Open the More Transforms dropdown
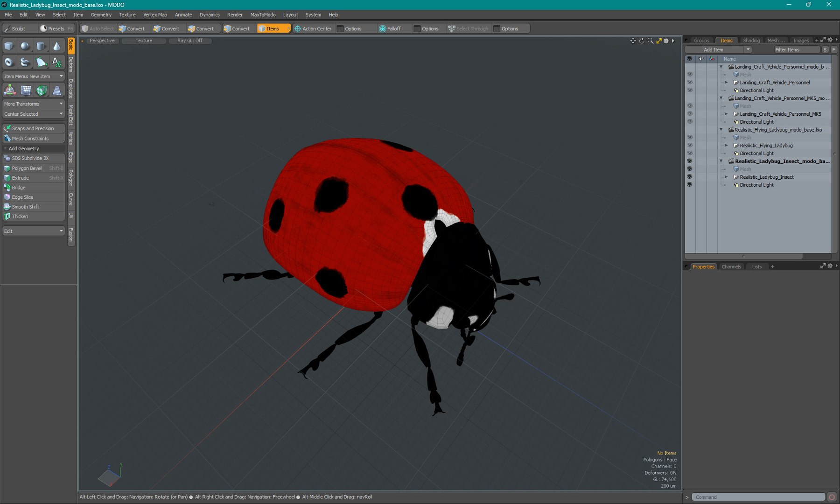840x504 pixels. [x=34, y=104]
